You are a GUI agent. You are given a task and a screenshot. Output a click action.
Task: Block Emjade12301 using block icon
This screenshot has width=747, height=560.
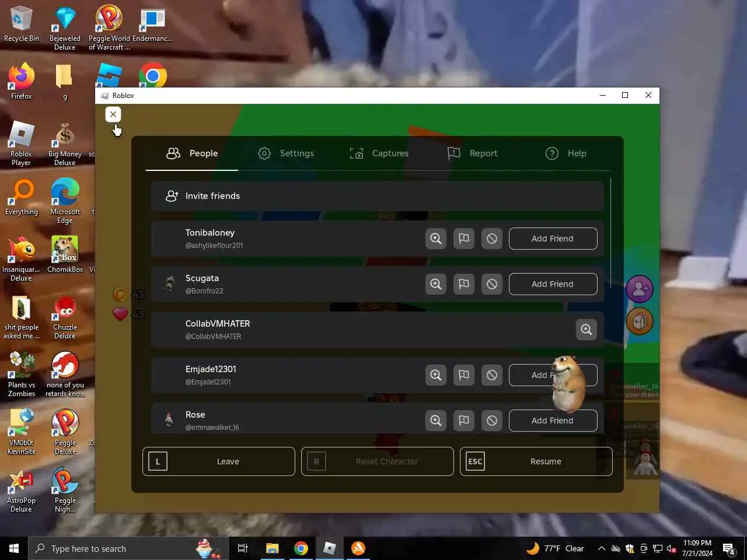(492, 375)
